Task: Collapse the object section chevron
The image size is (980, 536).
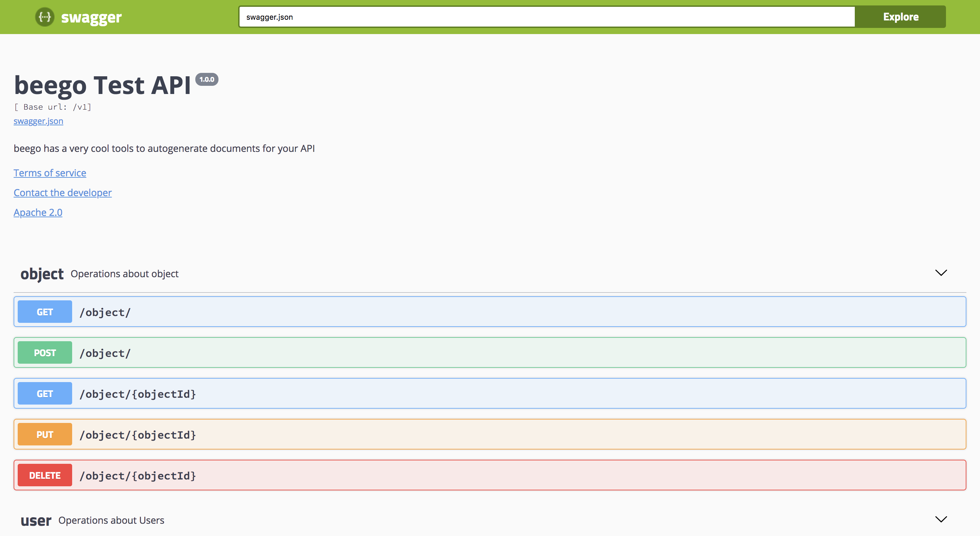Action: coord(941,272)
